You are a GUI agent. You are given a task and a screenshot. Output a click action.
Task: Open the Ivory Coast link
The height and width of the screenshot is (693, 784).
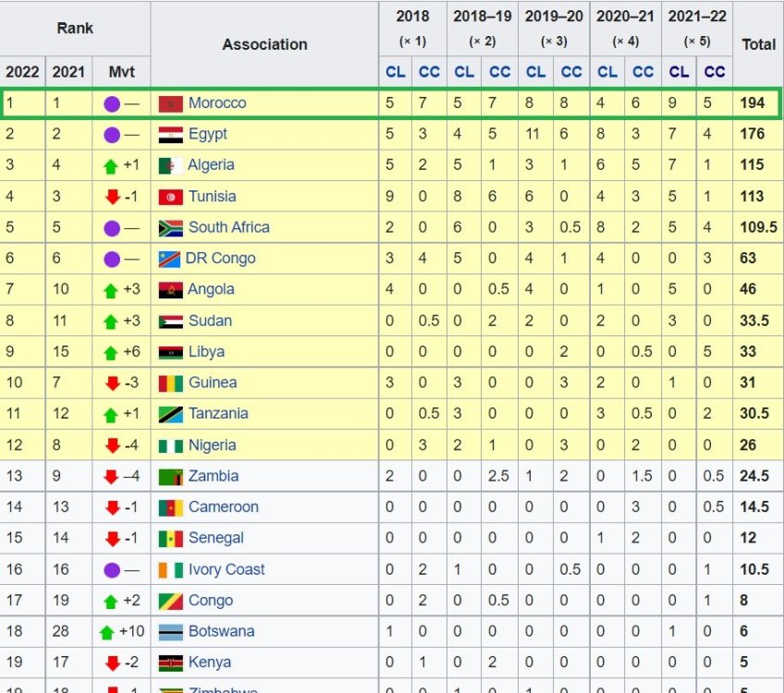pyautogui.click(x=227, y=569)
